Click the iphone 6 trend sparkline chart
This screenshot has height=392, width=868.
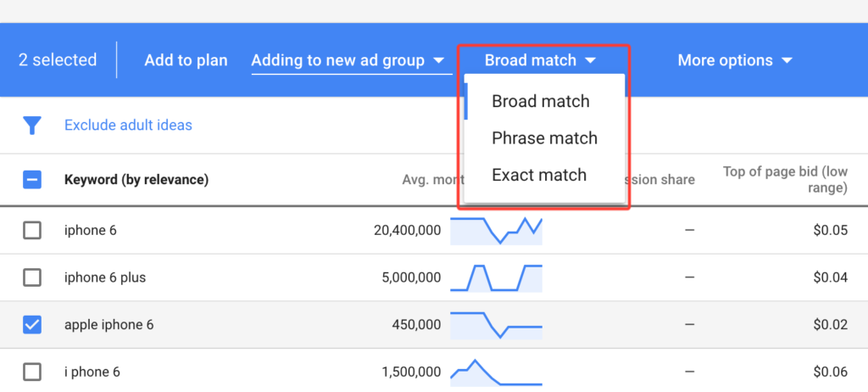point(496,231)
